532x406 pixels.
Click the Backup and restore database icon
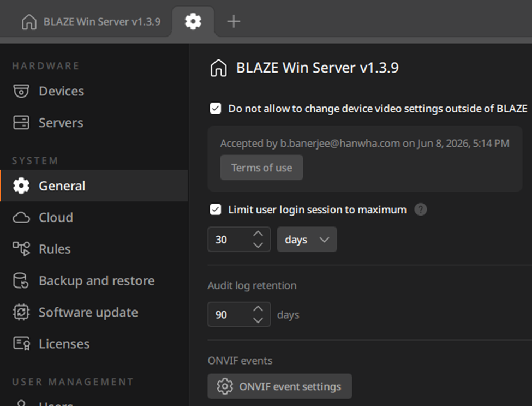pos(21,280)
